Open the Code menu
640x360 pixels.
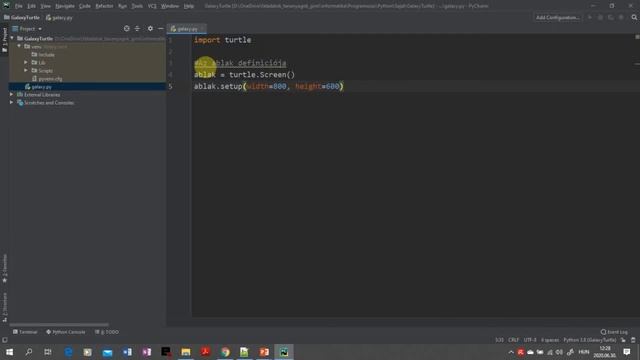[85, 6]
